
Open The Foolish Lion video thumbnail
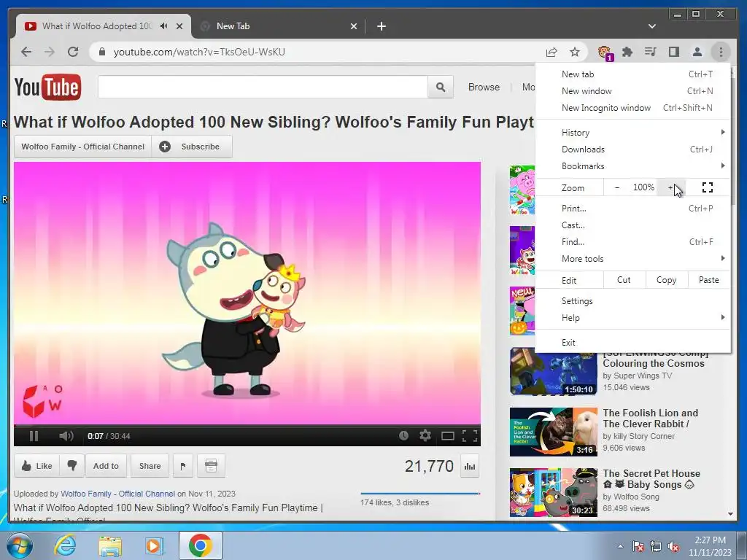[554, 432]
